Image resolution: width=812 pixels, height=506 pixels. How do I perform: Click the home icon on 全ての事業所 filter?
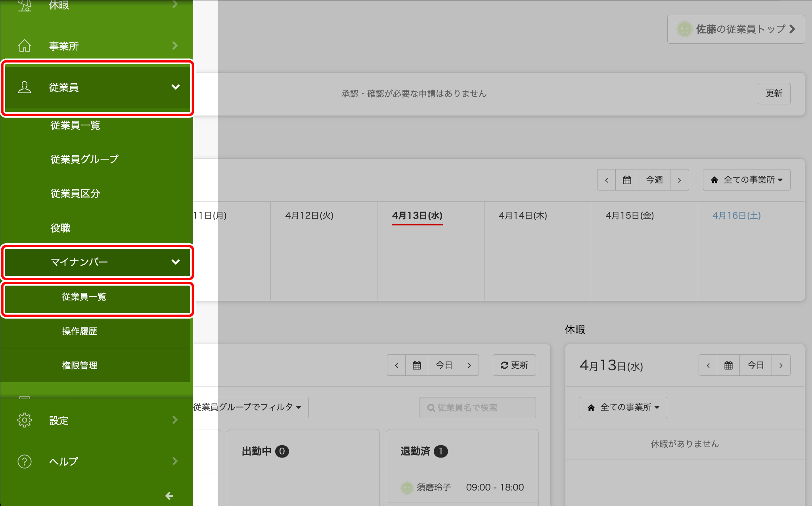pyautogui.click(x=714, y=180)
